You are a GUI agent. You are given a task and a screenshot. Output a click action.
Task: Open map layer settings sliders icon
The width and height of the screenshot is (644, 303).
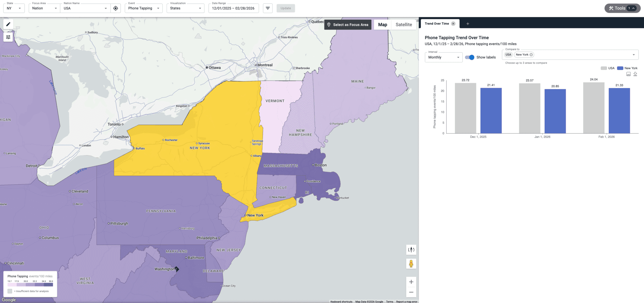[x=8, y=37]
